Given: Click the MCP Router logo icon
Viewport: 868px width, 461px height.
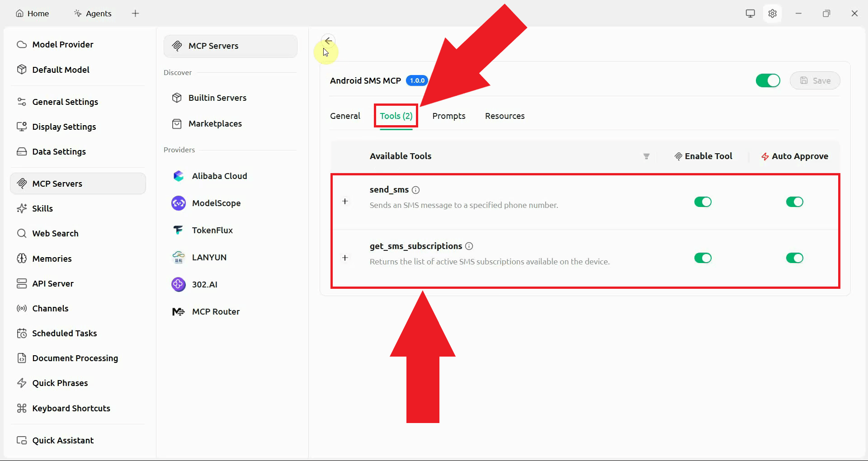Looking at the screenshot, I should [179, 311].
